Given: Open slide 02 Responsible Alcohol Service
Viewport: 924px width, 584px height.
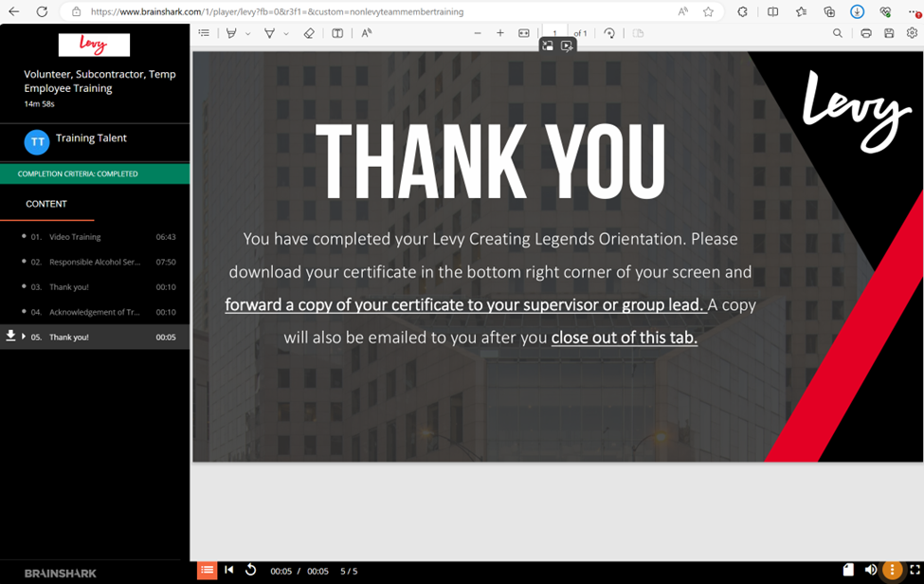Looking at the screenshot, I should point(95,262).
